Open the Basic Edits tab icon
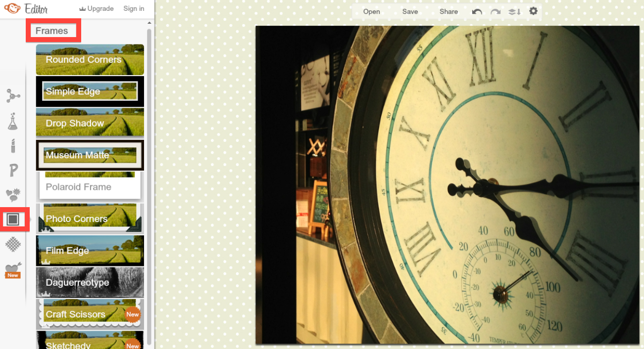This screenshot has height=349, width=644. click(13, 95)
